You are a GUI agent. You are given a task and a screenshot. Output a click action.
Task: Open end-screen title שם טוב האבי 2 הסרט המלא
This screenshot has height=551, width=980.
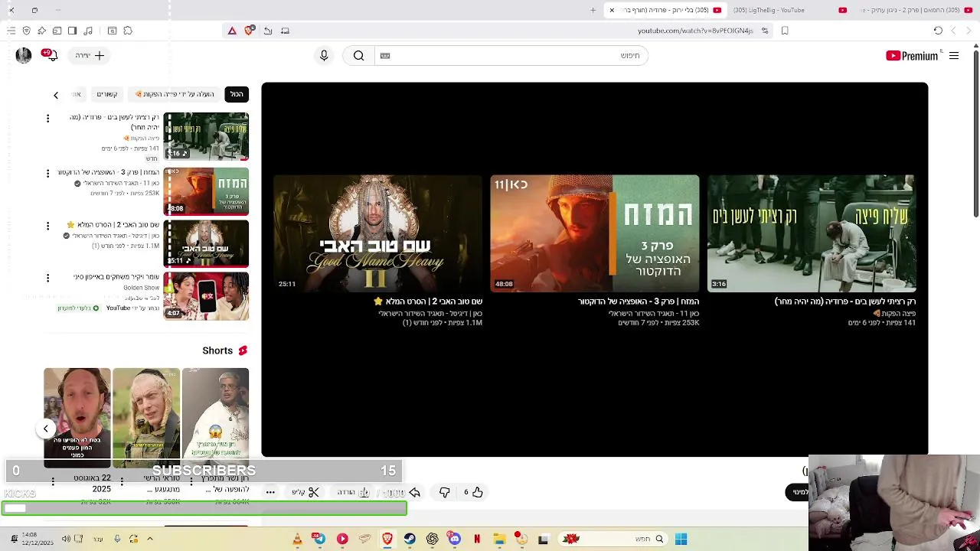427,302
